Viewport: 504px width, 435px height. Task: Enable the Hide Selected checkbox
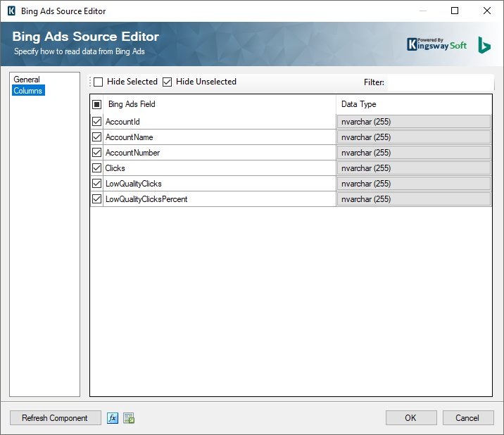coord(99,82)
